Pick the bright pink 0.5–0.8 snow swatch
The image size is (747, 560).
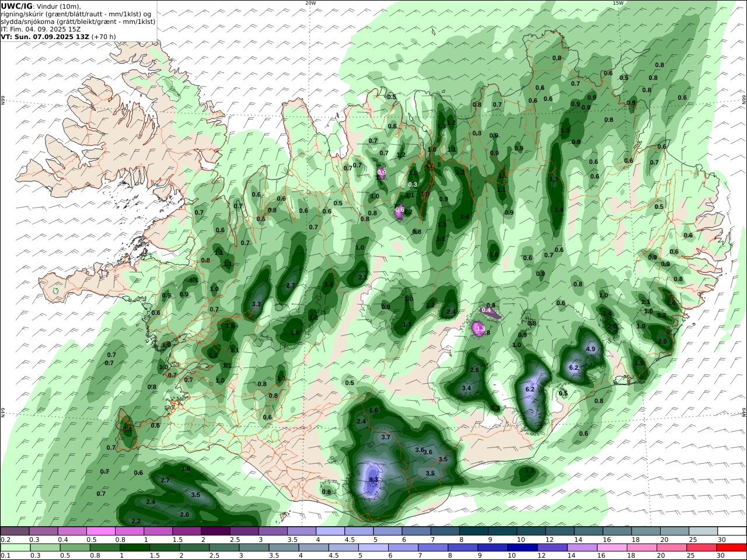click(101, 531)
